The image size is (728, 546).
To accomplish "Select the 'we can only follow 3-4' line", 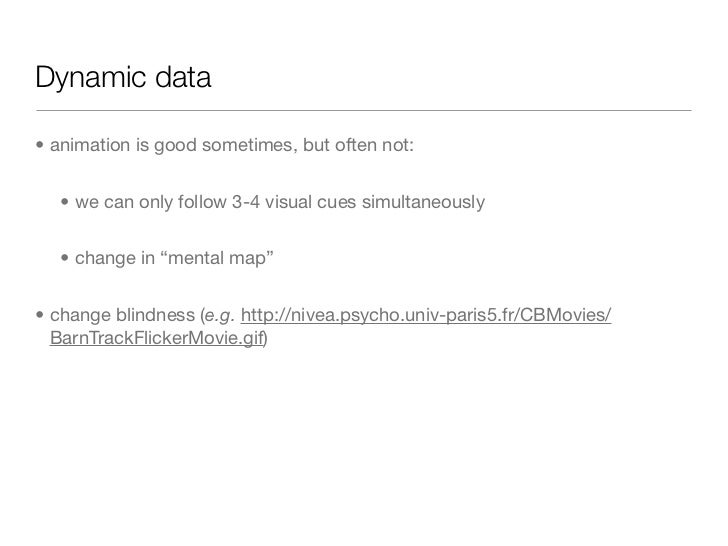I will (x=280, y=202).
